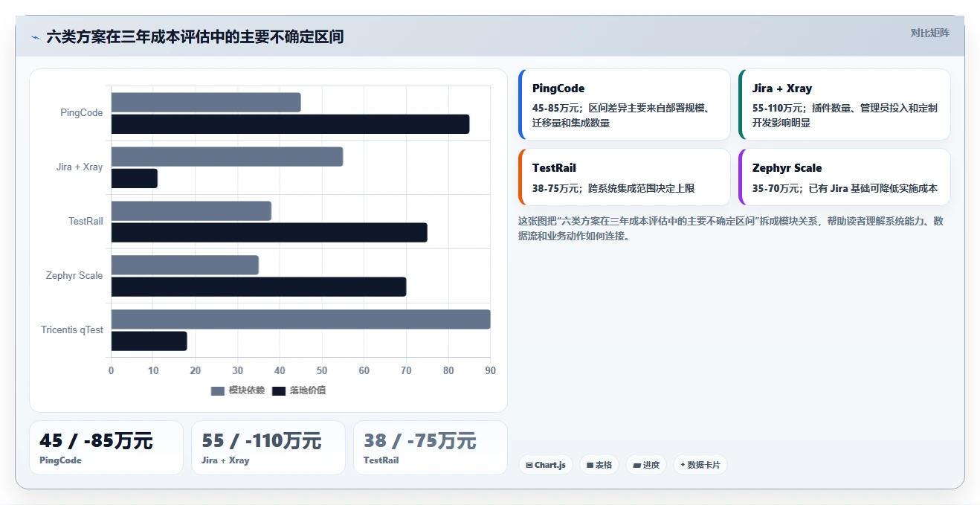The height and width of the screenshot is (505, 980).
Task: Click the chart title 六类方案在三年成本评估中的主要不确定区间
Action: tap(195, 36)
